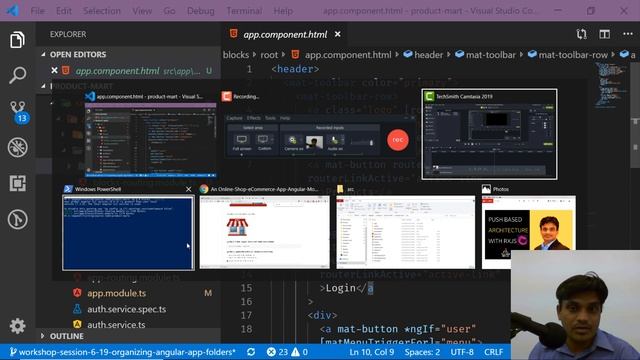
Task: Click the red rec button in Recorder
Action: [x=398, y=140]
